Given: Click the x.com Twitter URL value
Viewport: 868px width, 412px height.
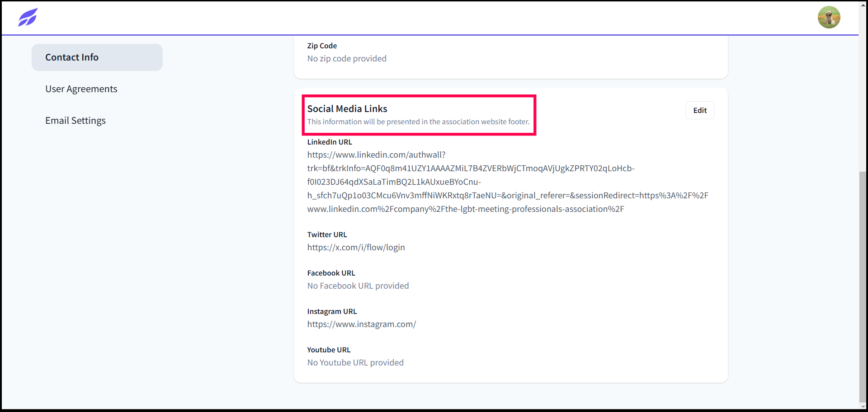Looking at the screenshot, I should click(356, 248).
